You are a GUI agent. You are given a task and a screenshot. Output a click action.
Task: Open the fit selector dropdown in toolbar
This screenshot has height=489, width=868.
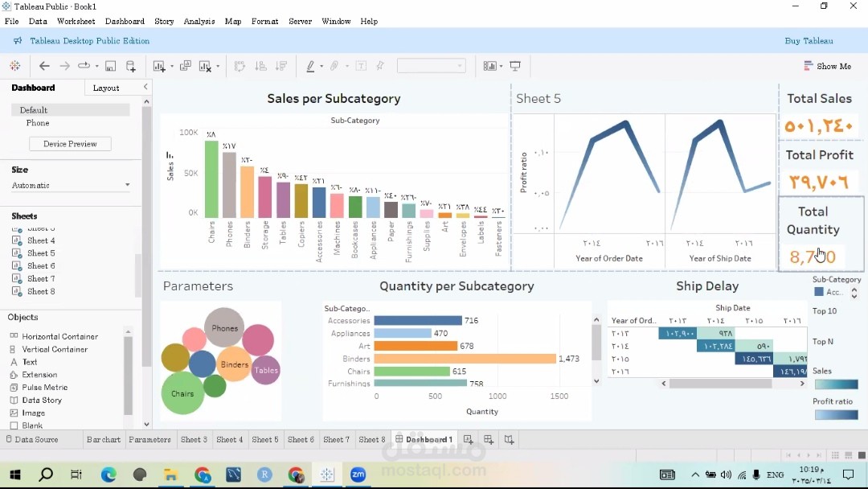pyautogui.click(x=431, y=66)
